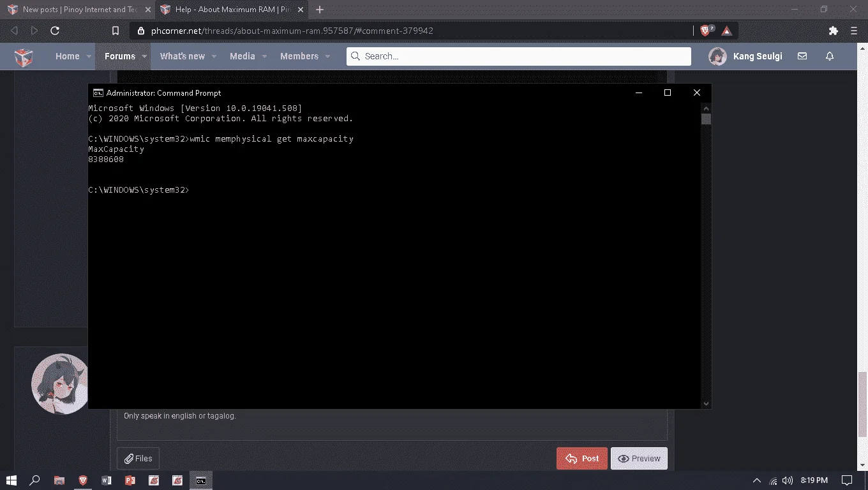Click Command Prompt scroll down arrow
The height and width of the screenshot is (490, 868).
click(706, 403)
